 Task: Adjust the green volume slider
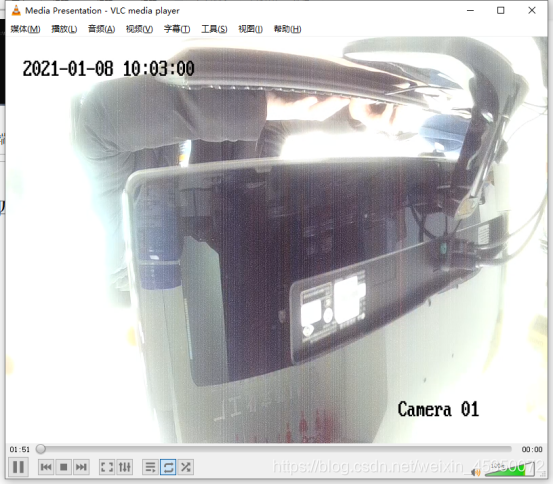510,470
